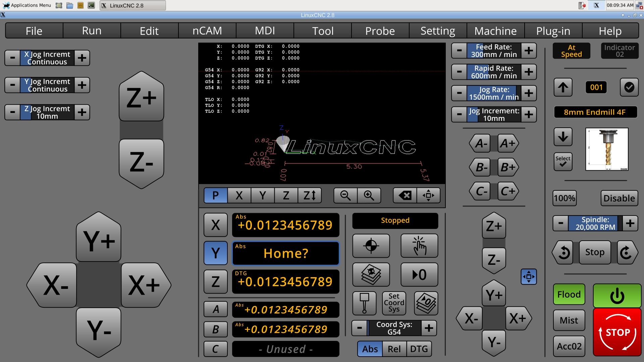Decrease Y Jog Increment
Viewport: 644px width, 362px height.
point(13,85)
